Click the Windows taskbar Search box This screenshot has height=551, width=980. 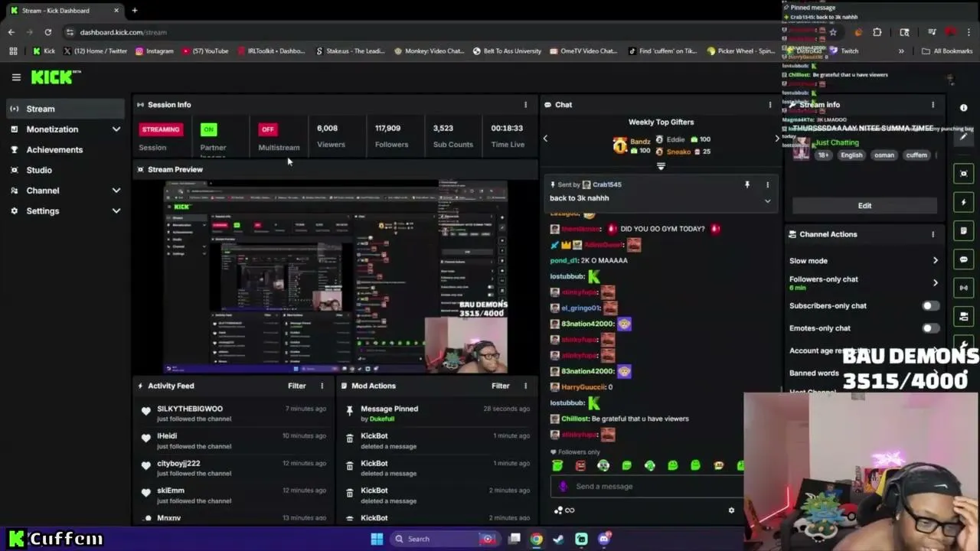point(444,539)
